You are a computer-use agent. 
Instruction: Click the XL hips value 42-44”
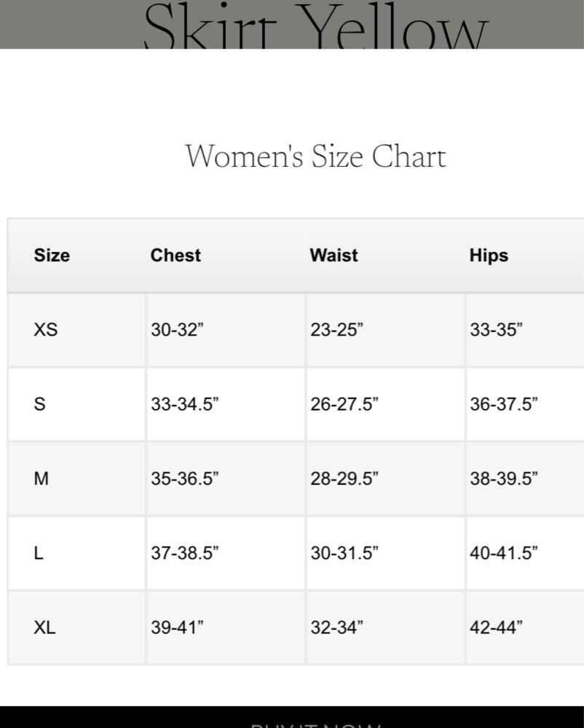coord(496,627)
